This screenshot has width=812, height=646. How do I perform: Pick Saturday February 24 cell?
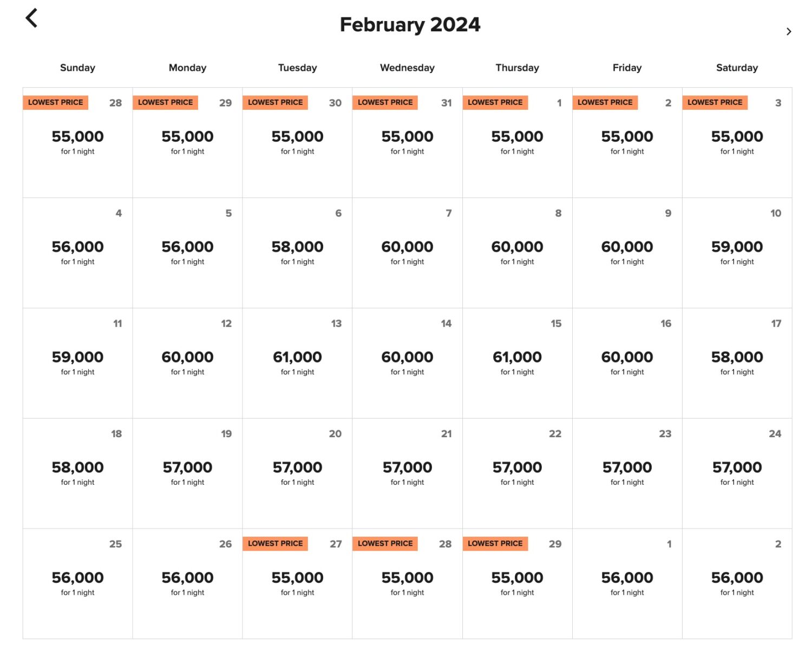click(737, 473)
